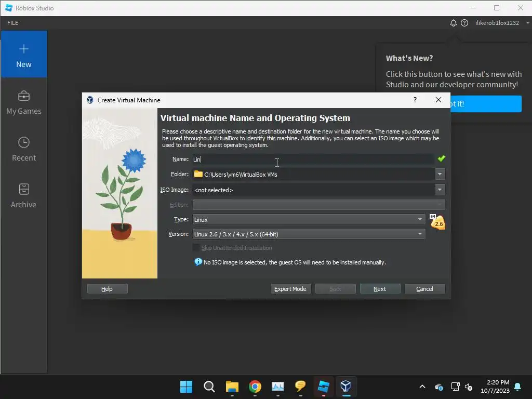532x399 pixels.
Task: Open the Windows Start menu
Action: pyautogui.click(x=186, y=387)
